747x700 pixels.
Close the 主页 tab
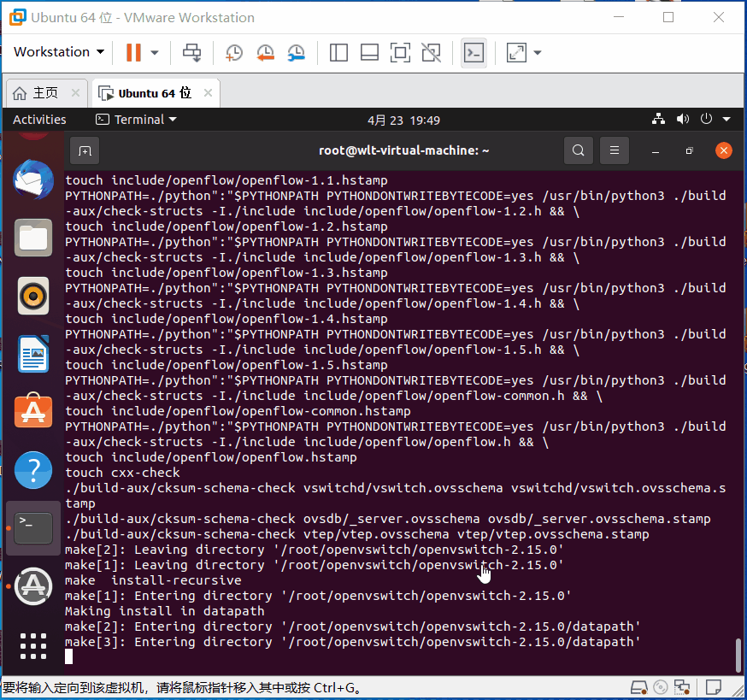(x=75, y=93)
